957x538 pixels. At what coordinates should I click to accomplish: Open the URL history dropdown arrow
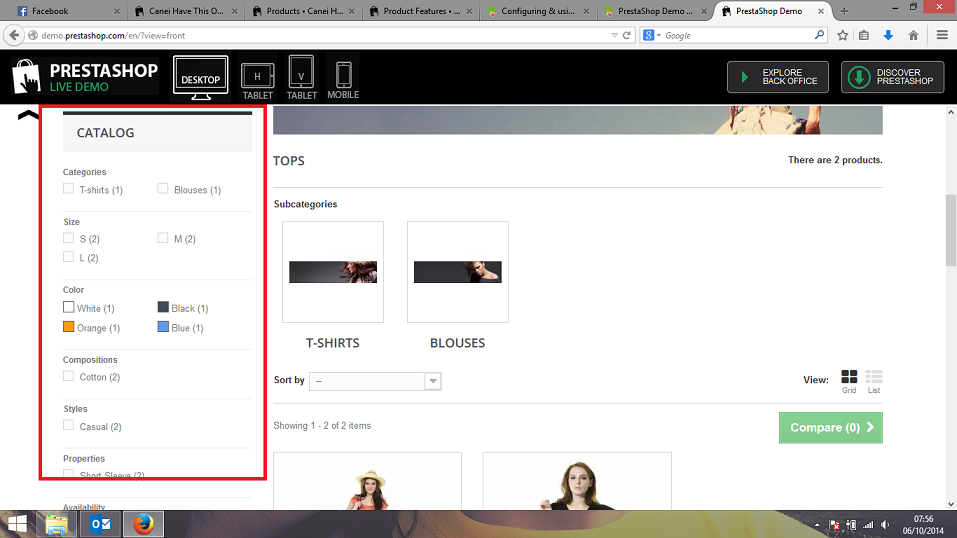[614, 35]
